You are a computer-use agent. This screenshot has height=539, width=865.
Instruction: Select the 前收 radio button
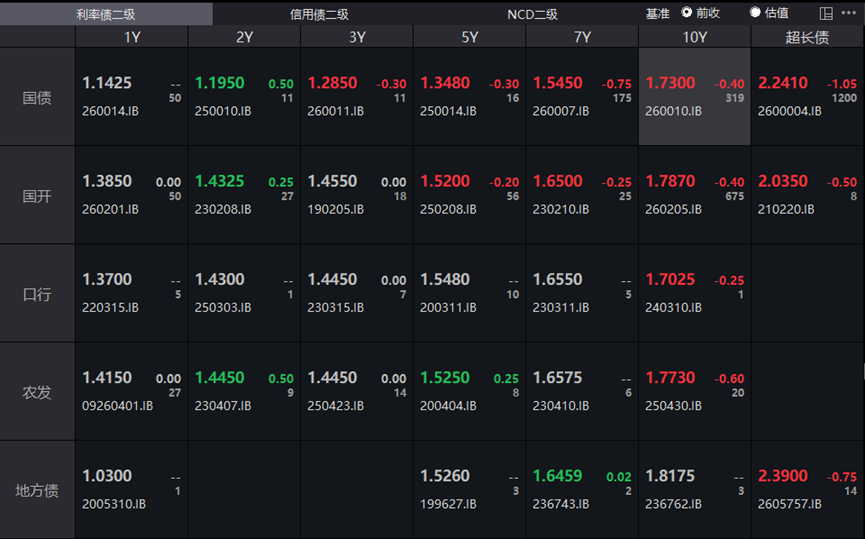point(687,12)
